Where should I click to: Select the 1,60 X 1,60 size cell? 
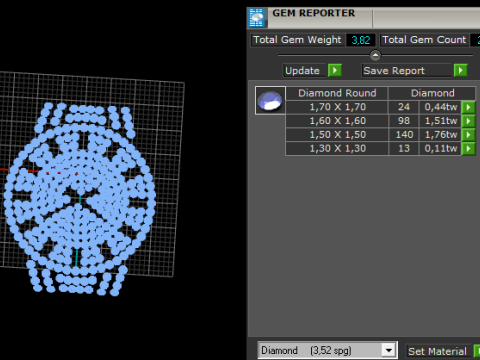(337, 121)
